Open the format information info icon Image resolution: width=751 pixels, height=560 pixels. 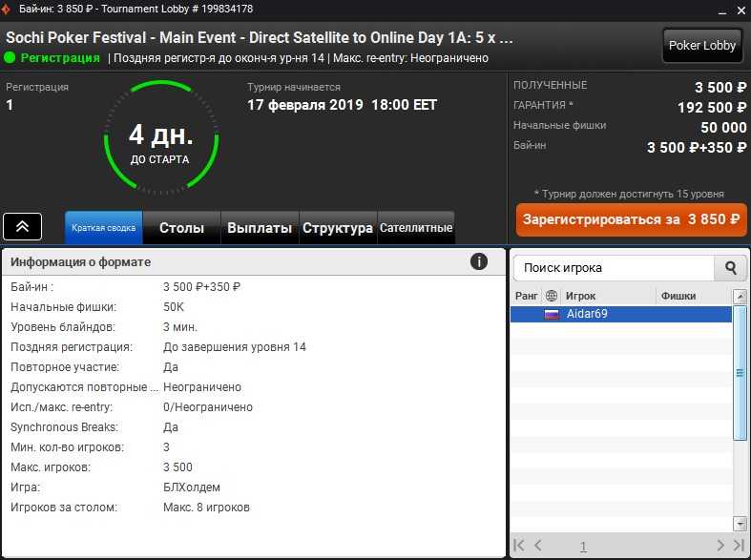click(478, 261)
